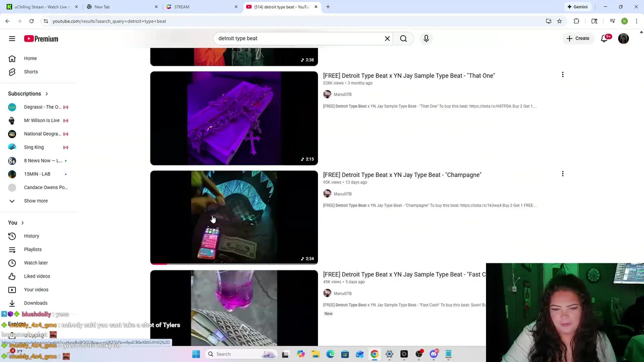Screen dimensions: 644x362
Task: Open Chrome profile avatar
Action: (x=624, y=21)
